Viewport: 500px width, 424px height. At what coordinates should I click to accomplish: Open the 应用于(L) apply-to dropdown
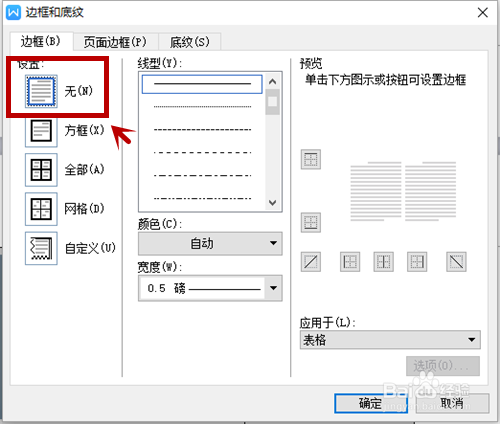tap(390, 340)
